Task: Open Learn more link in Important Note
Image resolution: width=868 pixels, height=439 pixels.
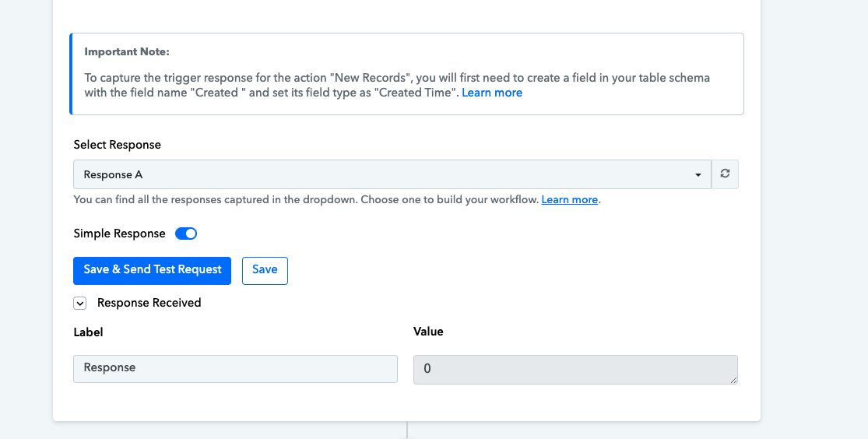Action: pos(491,93)
